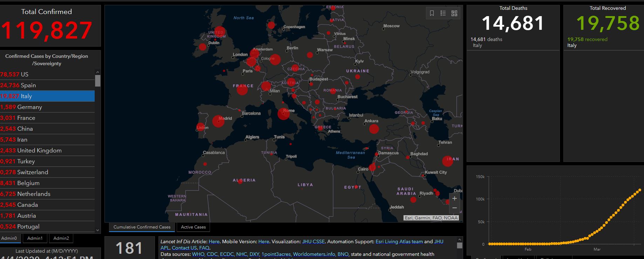Deselect the highlighted Italy row
The height and width of the screenshot is (259, 644).
click(47, 96)
